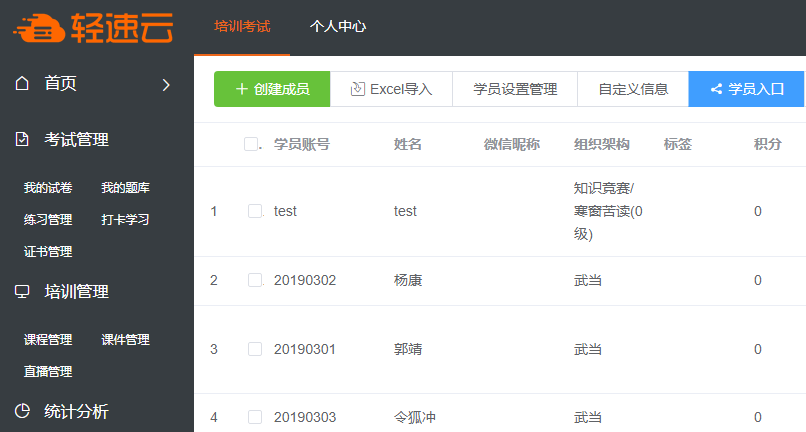
Task: Check the box for 20190302 row
Action: tap(255, 280)
